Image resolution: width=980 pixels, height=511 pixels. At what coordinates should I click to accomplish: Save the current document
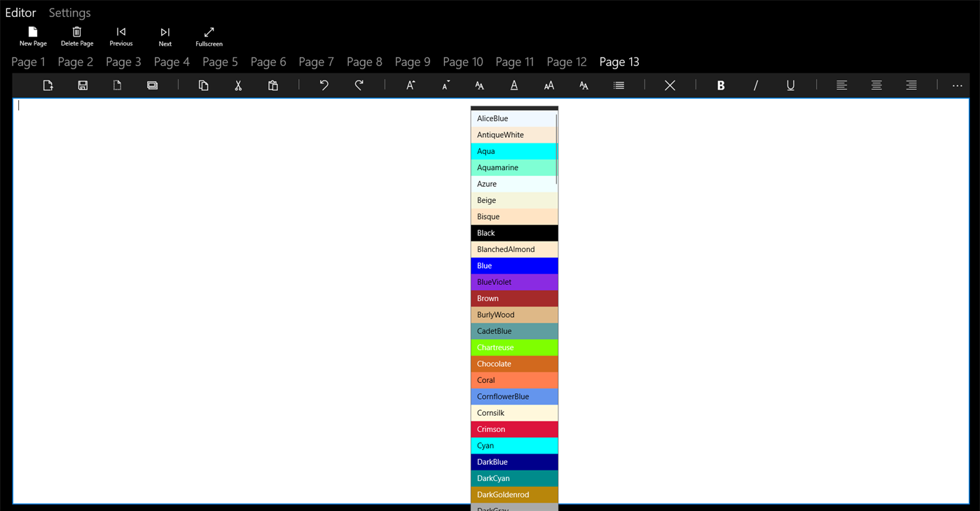pyautogui.click(x=83, y=85)
